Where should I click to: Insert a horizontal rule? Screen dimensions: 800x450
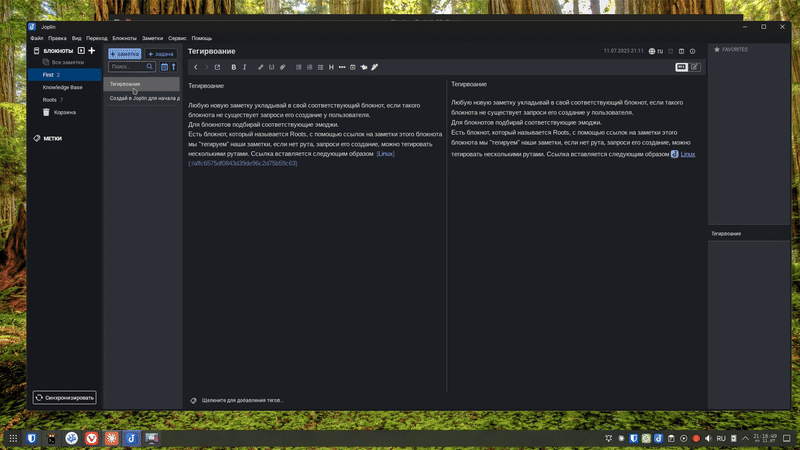[342, 67]
